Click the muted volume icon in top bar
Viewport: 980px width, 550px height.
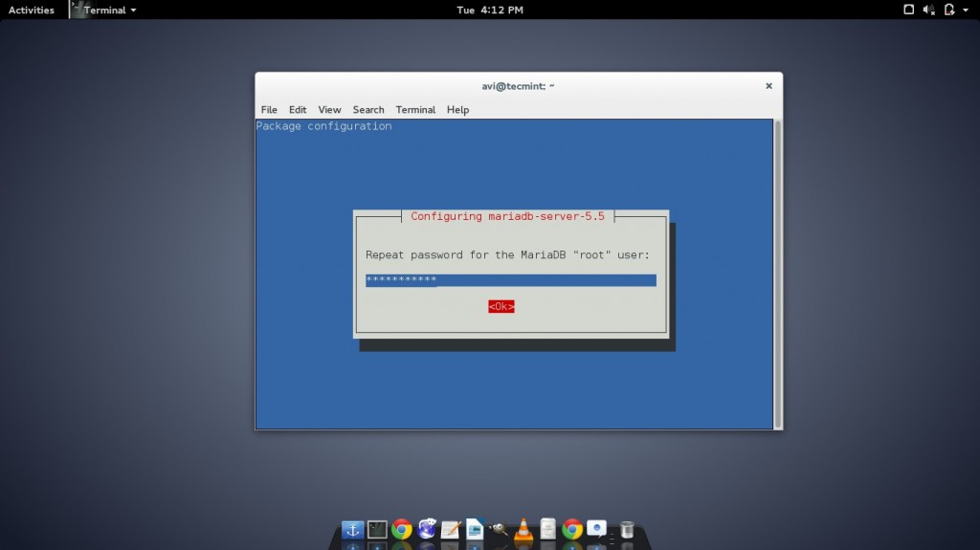point(928,10)
